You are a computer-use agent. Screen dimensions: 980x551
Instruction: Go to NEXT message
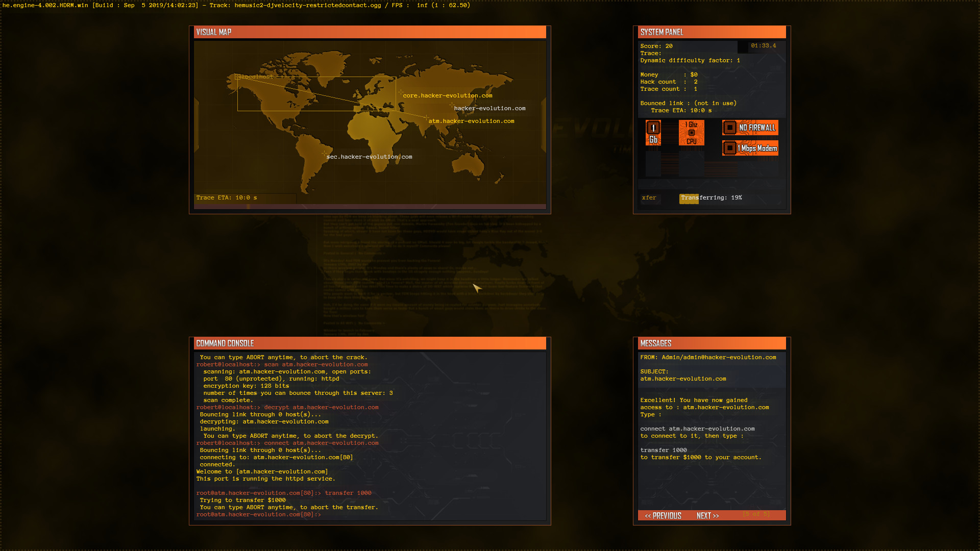[707, 516]
